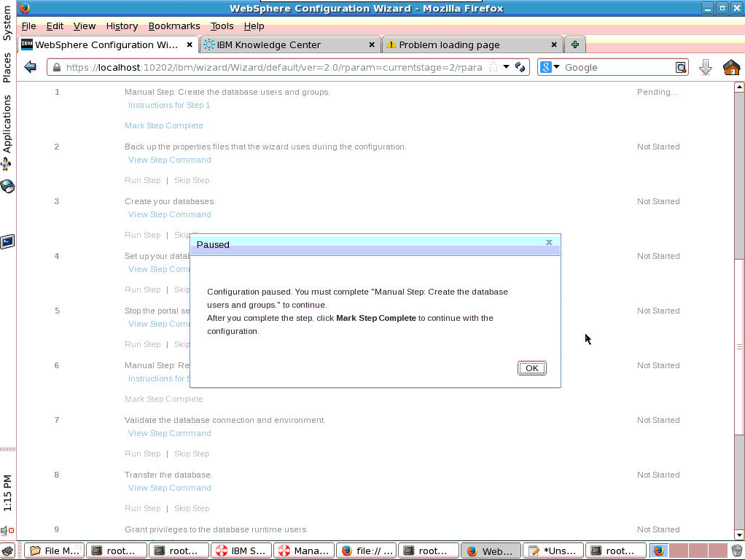Click the web browser globe launcher icon
The width and height of the screenshot is (745, 560).
click(x=7, y=187)
